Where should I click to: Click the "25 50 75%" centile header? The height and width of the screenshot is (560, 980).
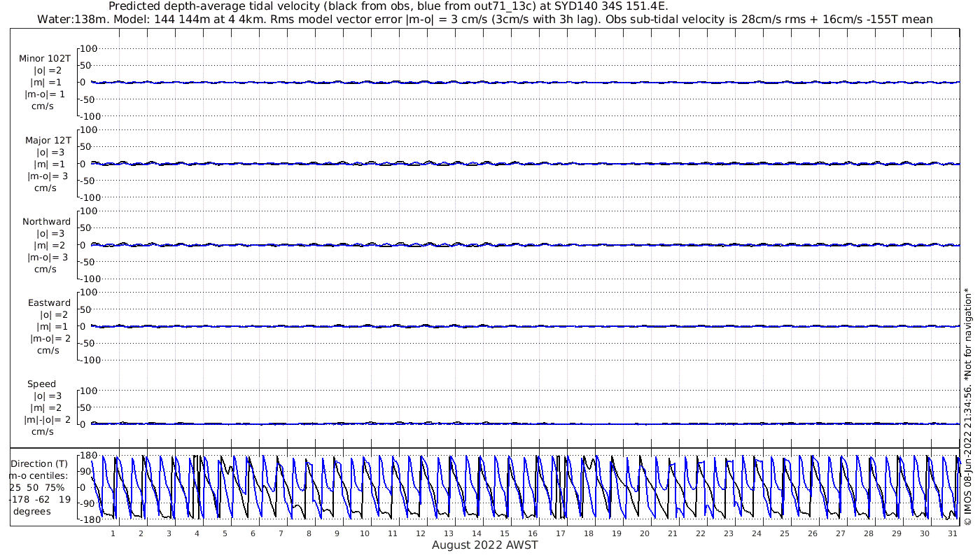click(36, 488)
